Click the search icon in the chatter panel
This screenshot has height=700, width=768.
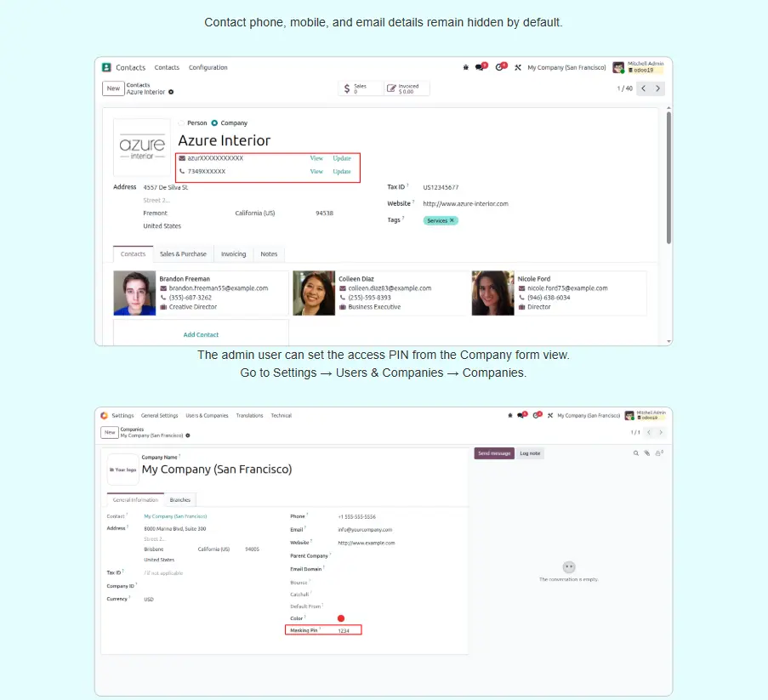[x=635, y=453]
